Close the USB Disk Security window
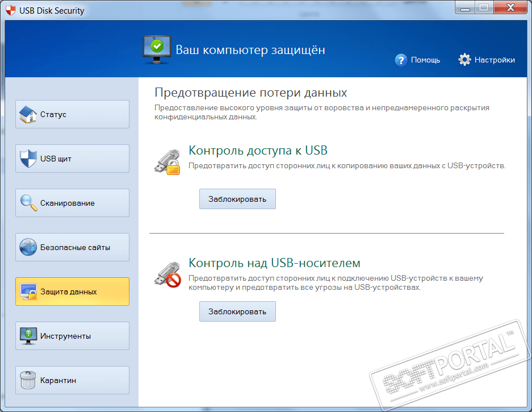 point(510,7)
